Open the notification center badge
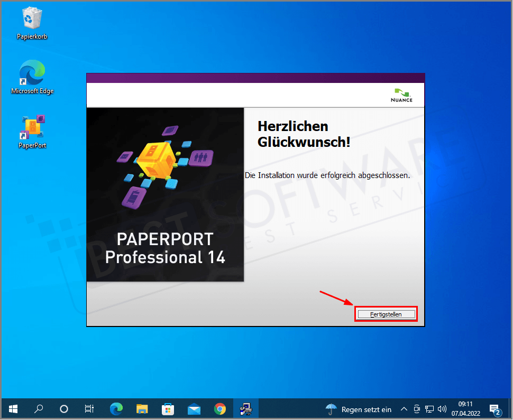The image size is (513, 420). [496, 408]
